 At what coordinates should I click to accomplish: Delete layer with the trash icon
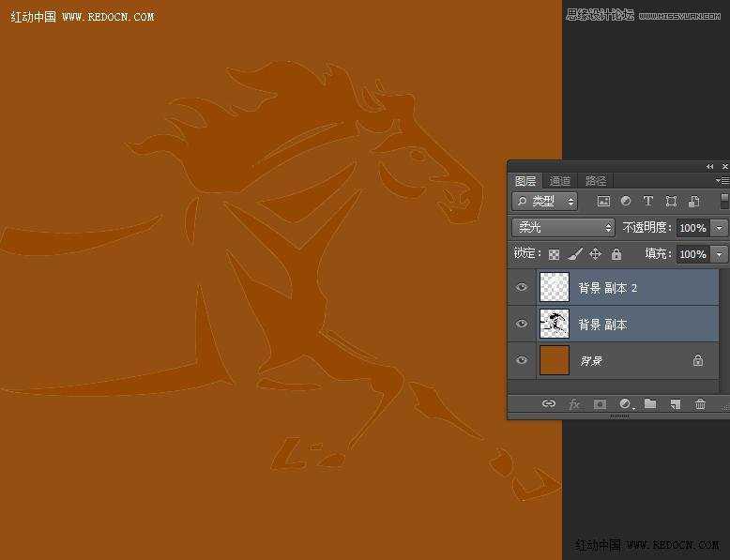(x=700, y=404)
